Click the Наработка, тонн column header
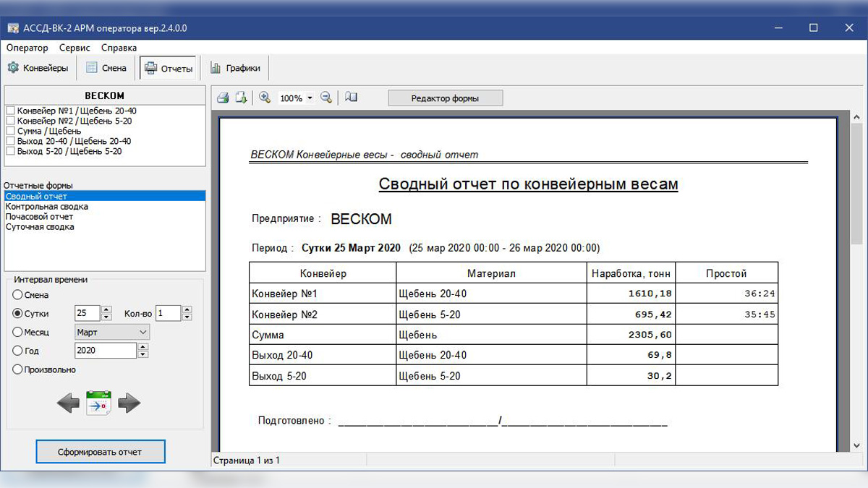This screenshot has width=868, height=488. 631,273
